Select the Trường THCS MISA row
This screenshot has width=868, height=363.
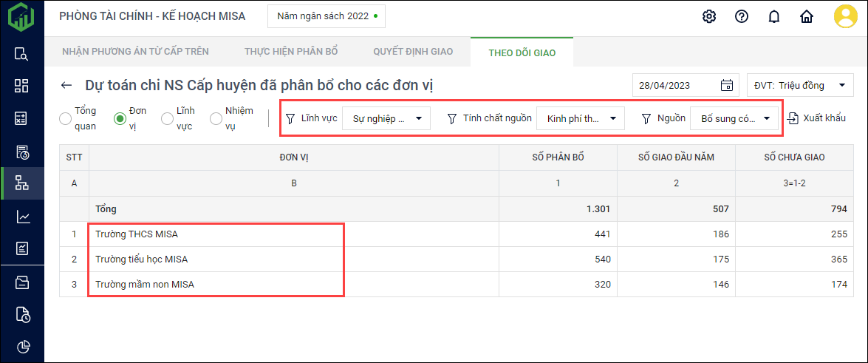(457, 234)
